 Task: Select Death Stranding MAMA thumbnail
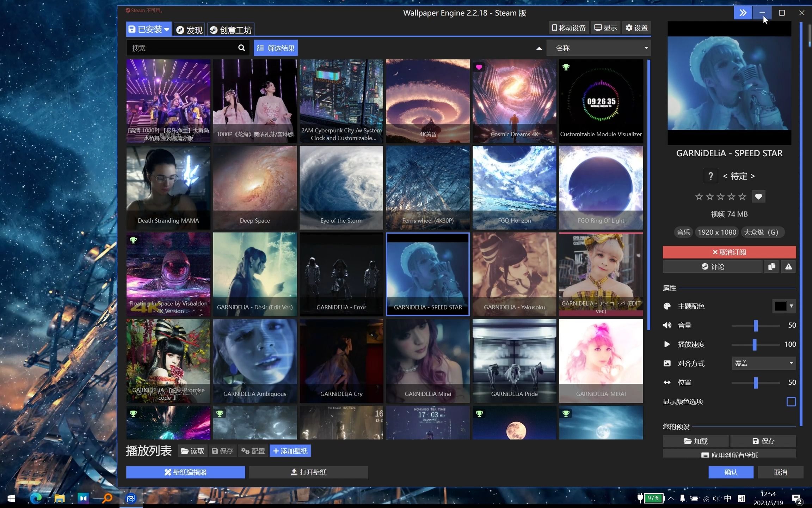[x=168, y=188]
